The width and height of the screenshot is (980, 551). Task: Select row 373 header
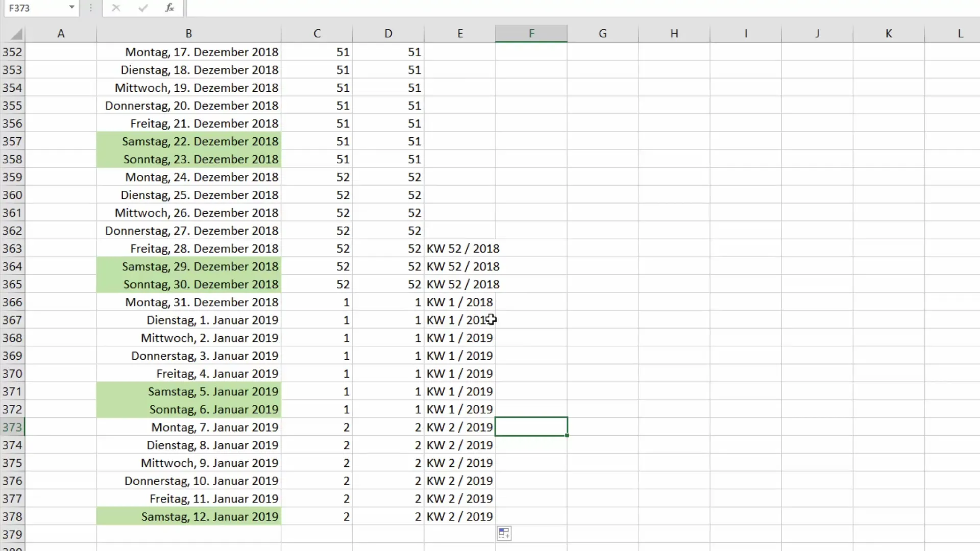pyautogui.click(x=12, y=427)
